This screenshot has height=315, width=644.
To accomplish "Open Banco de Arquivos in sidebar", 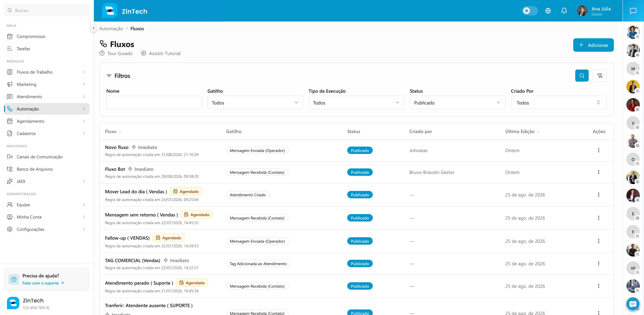I will point(47,169).
